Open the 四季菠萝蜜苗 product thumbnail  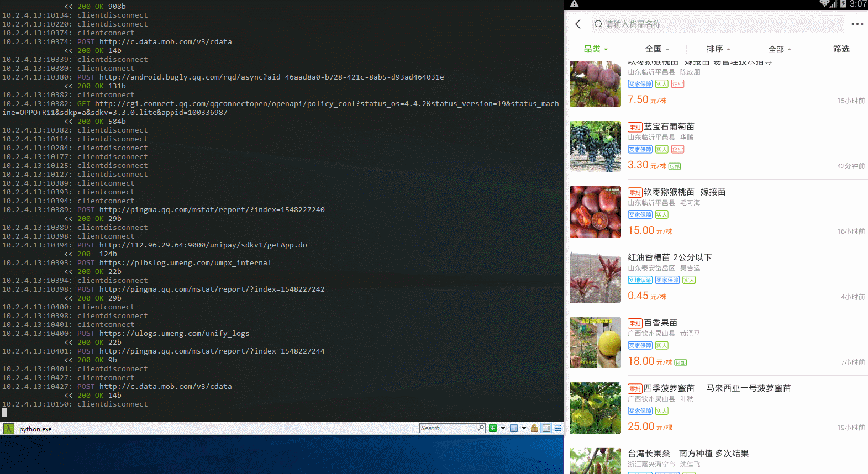(x=595, y=408)
